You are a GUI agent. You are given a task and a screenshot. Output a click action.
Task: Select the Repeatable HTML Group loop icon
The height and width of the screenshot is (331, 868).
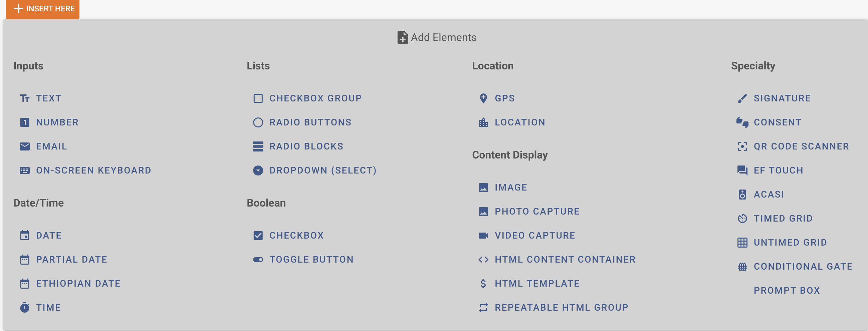pyautogui.click(x=483, y=307)
